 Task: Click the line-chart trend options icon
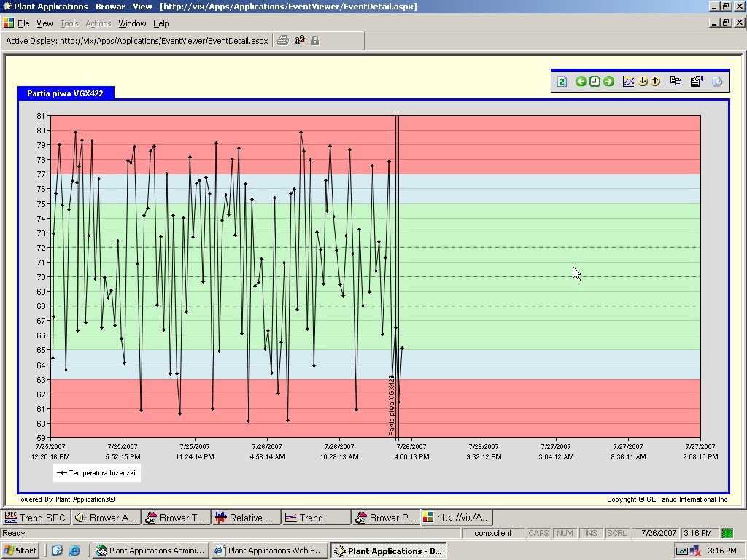[628, 82]
